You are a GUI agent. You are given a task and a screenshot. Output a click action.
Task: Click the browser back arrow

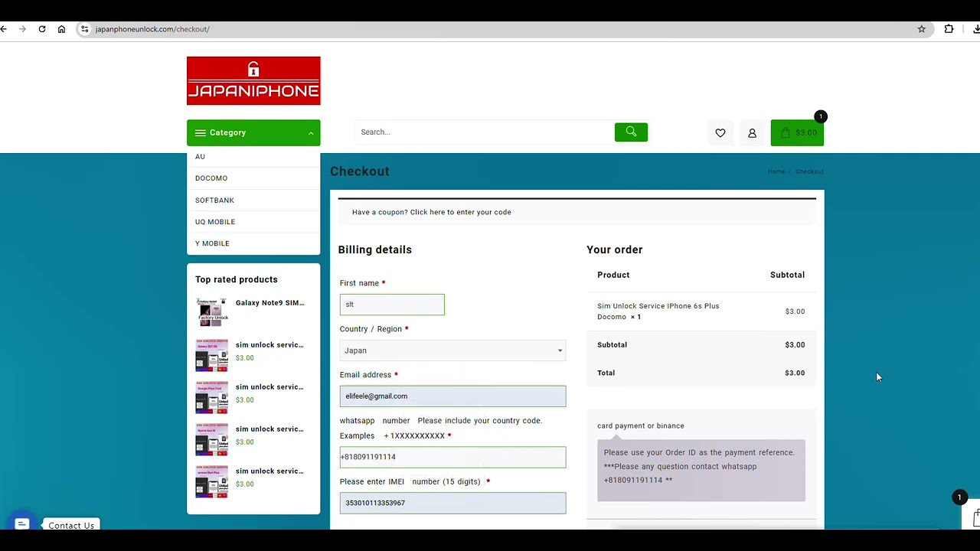(4, 29)
